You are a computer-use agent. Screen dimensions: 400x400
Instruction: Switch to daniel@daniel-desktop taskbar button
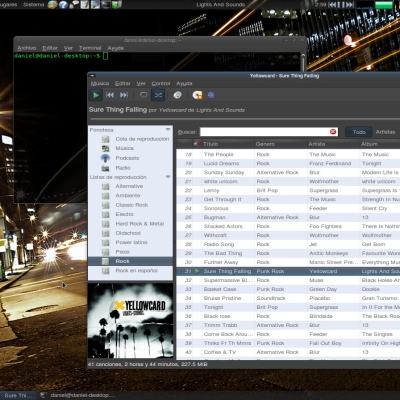[78, 395]
